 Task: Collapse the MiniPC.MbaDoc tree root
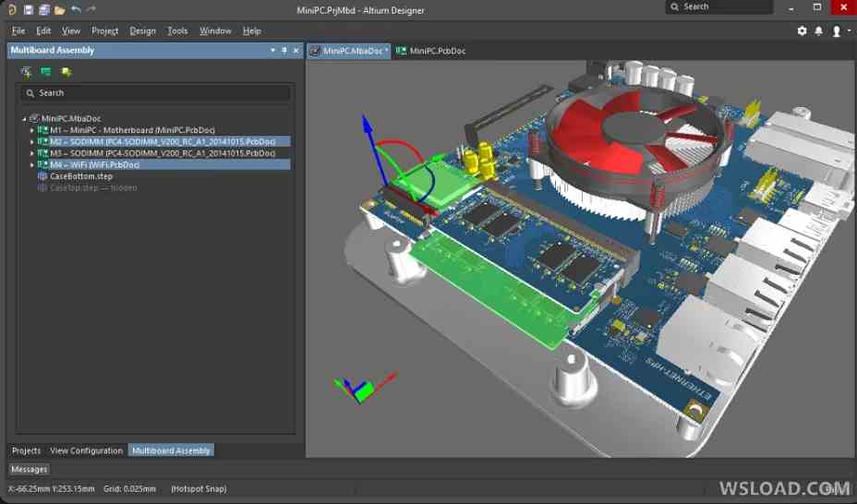24,118
